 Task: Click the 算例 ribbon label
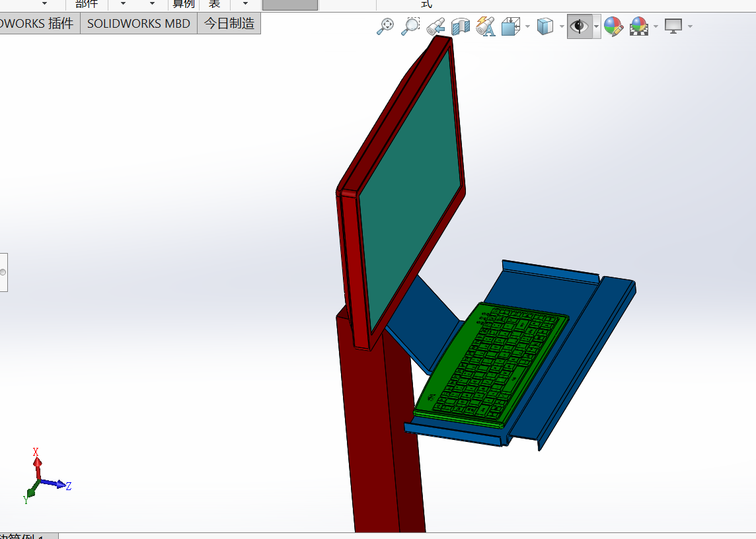coord(184,4)
